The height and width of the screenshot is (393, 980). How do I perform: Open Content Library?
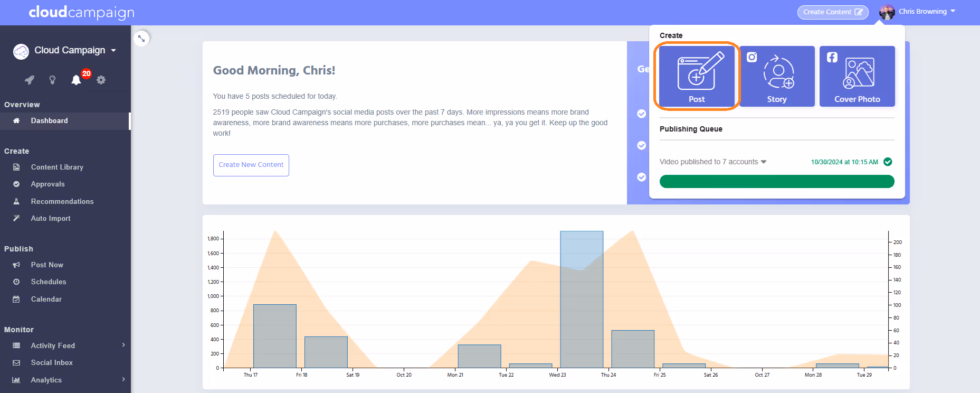(57, 167)
